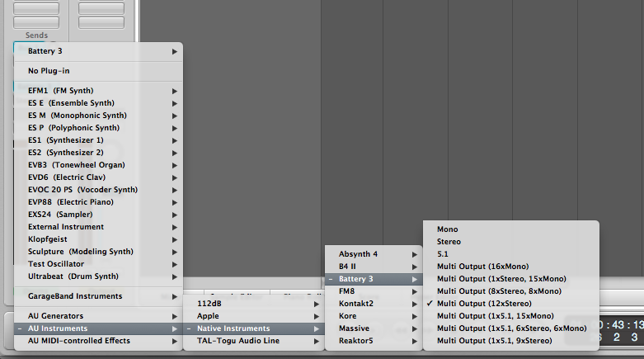The height and width of the screenshot is (359, 644).
Task: Click the Sends label in channel strip
Action: [x=36, y=35]
